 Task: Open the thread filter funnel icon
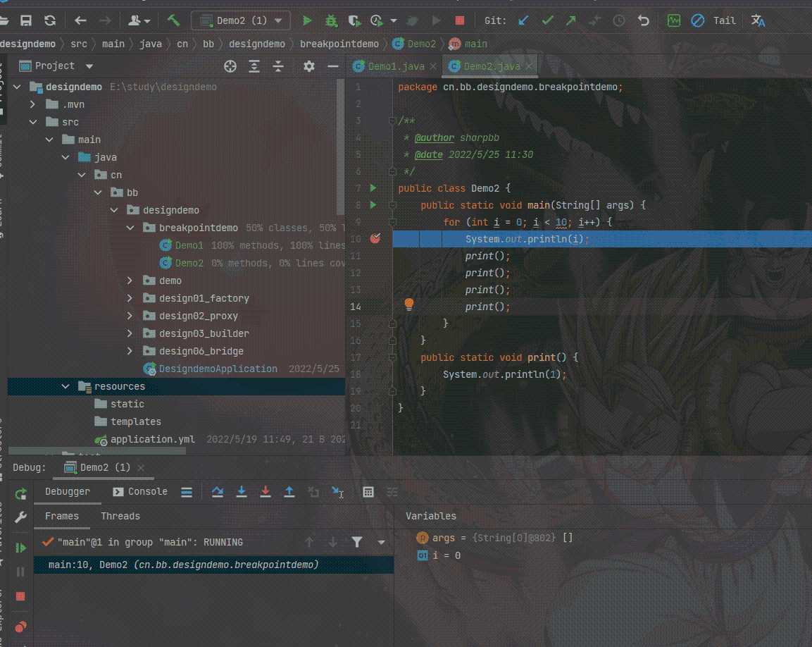[357, 542]
